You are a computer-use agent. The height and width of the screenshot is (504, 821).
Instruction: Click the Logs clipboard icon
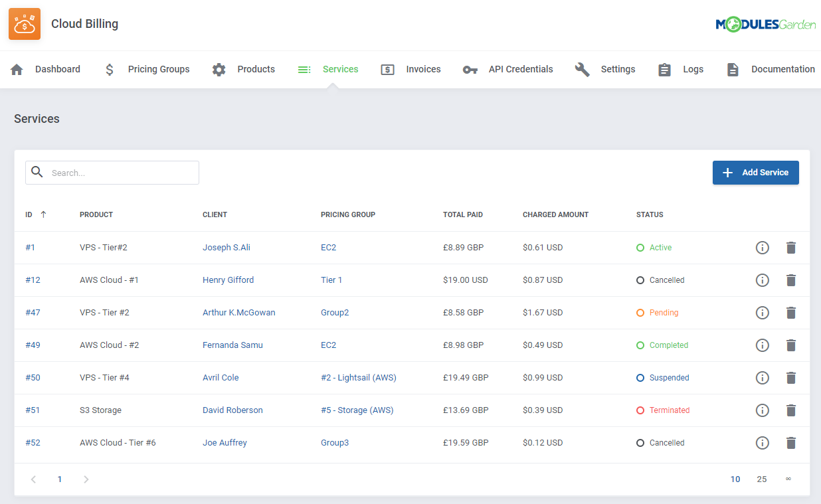click(x=665, y=69)
